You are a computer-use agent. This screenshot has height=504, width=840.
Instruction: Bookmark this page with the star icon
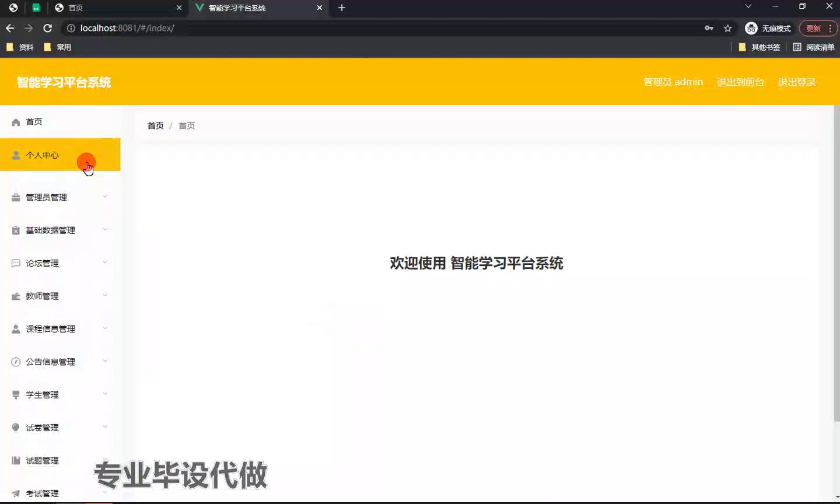pos(727,28)
